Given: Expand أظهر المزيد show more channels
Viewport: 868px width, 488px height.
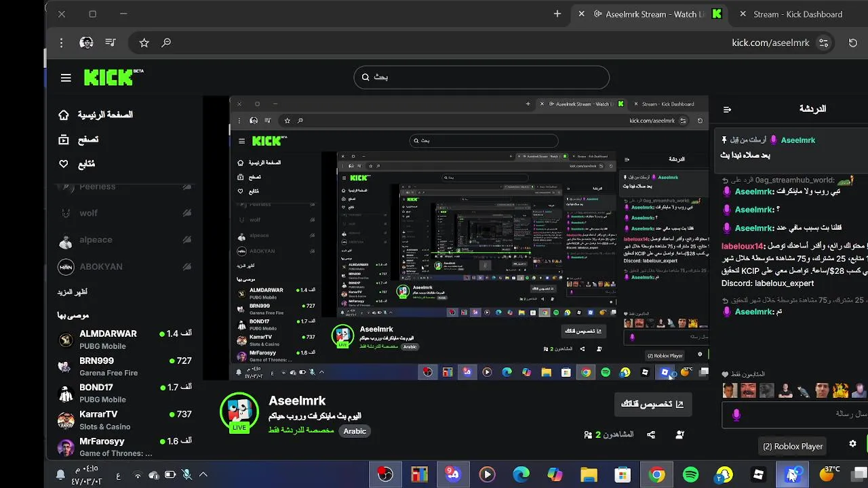Looking at the screenshot, I should point(73,292).
